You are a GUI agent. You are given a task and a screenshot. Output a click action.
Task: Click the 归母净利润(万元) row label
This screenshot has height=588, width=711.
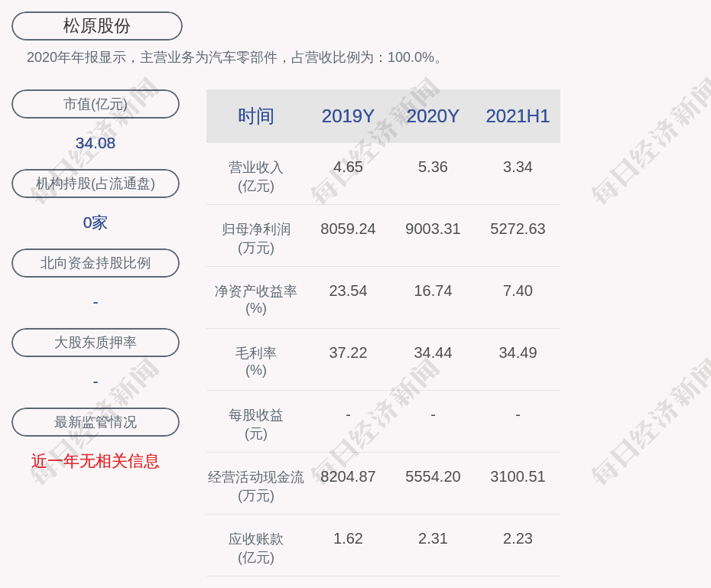pyautogui.click(x=255, y=238)
